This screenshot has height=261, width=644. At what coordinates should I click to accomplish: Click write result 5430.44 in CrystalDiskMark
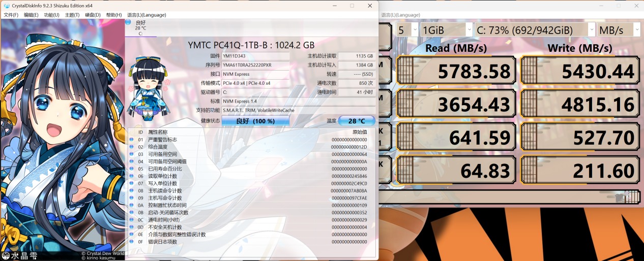[x=580, y=72]
